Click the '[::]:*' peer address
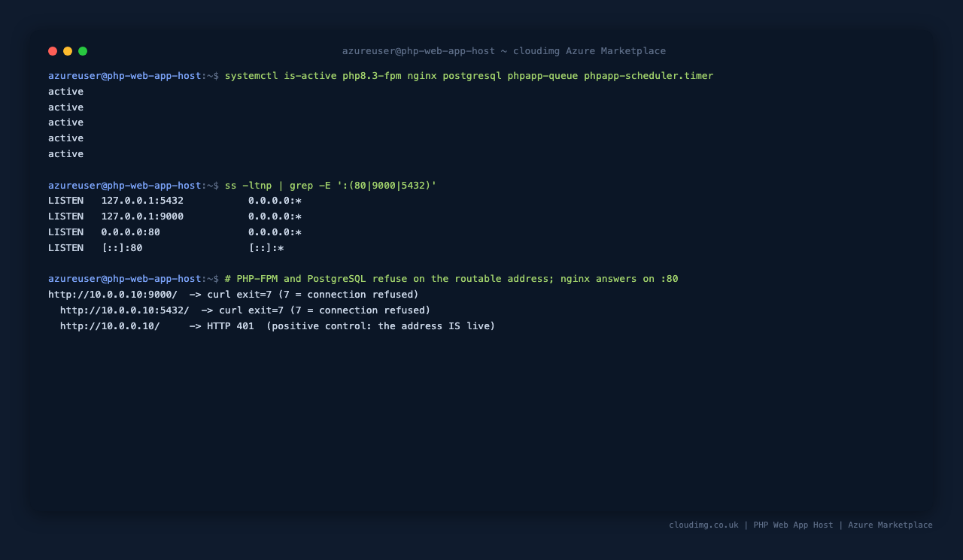The height and width of the screenshot is (560, 963). (266, 248)
